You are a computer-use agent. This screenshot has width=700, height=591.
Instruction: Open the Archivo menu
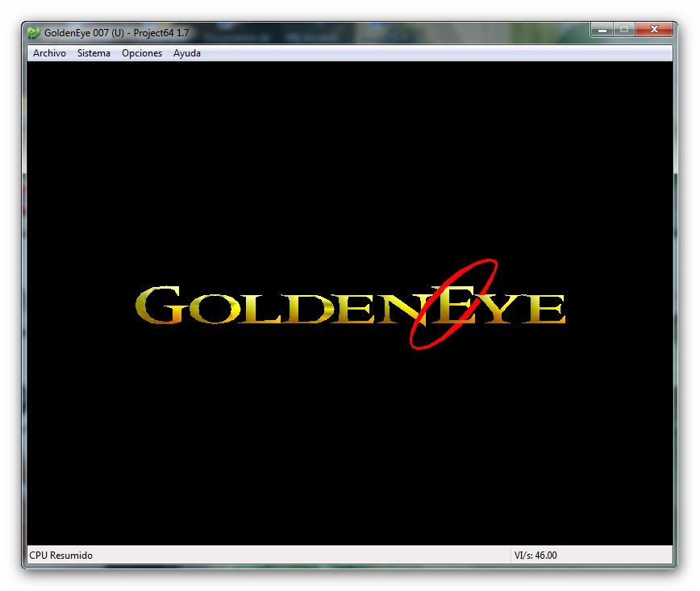click(49, 53)
